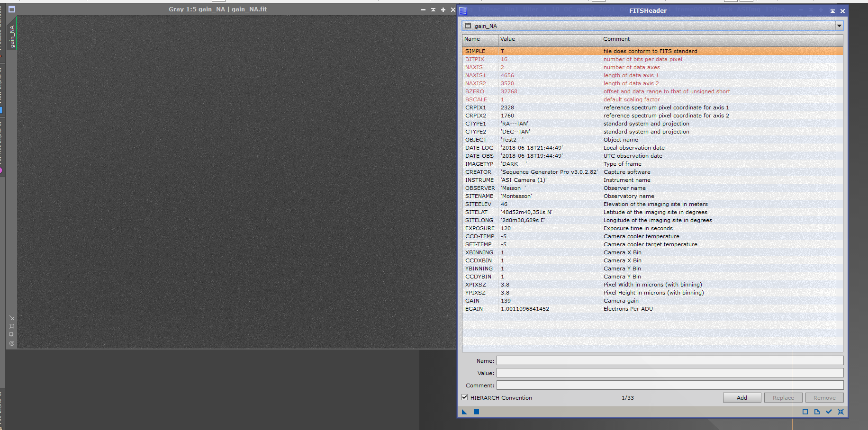Click the Remove button
This screenshot has width=868, height=430.
pyautogui.click(x=824, y=398)
